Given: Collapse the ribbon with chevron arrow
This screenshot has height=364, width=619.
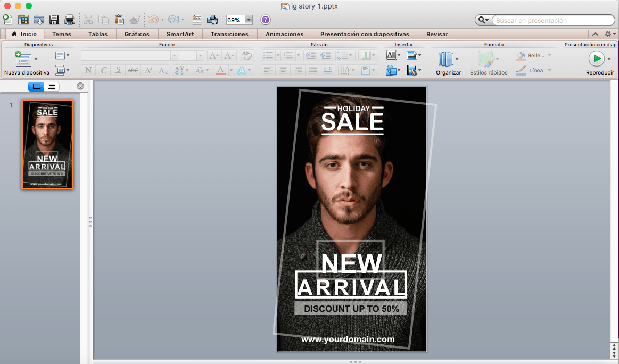Looking at the screenshot, I should click(596, 34).
